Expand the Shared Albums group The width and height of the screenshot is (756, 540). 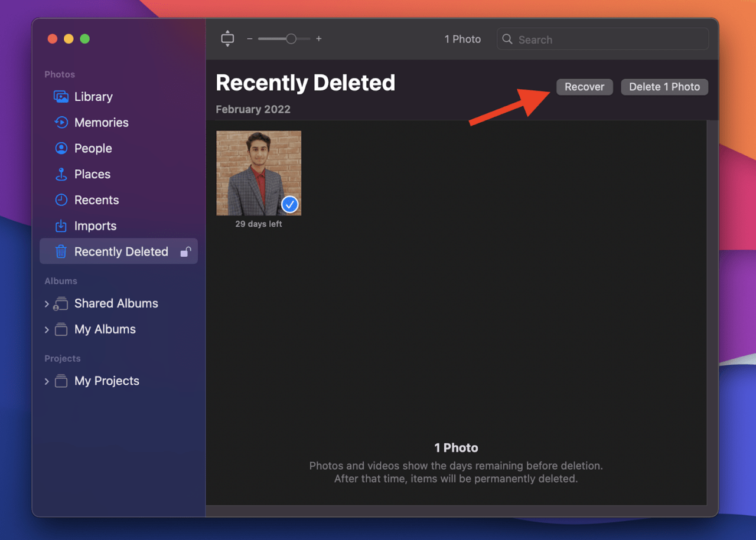[47, 304]
